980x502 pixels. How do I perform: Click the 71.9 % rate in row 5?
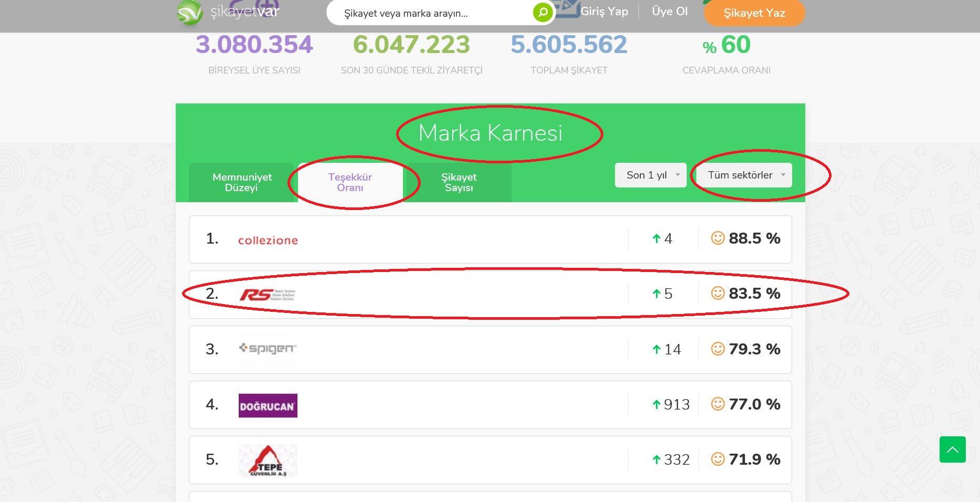(754, 459)
